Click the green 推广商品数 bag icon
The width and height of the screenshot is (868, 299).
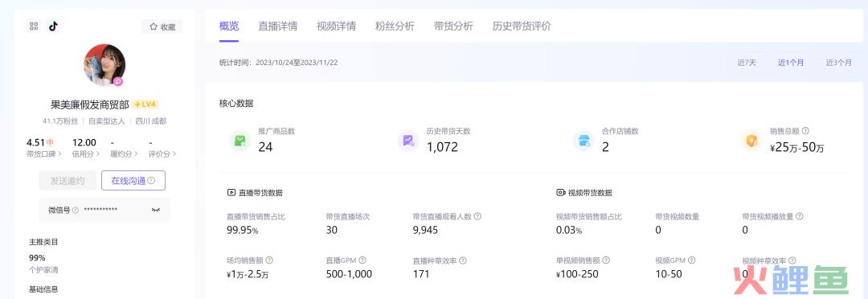[x=240, y=141]
